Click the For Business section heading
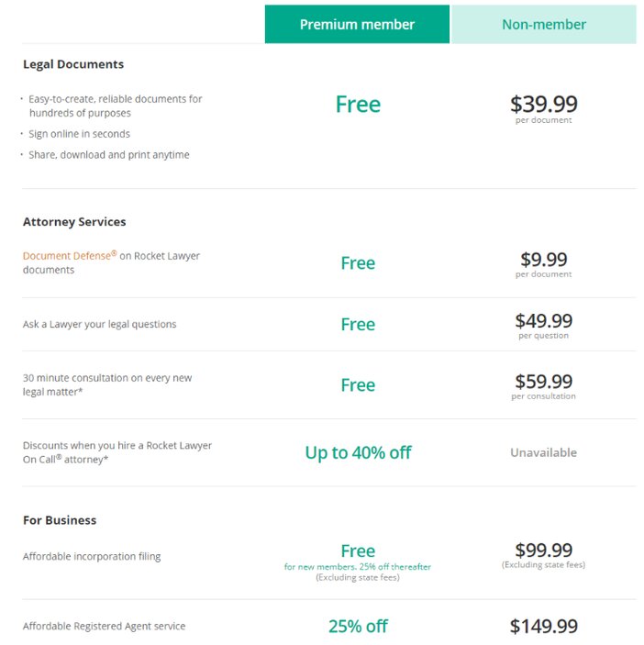644x645 pixels. (x=60, y=520)
